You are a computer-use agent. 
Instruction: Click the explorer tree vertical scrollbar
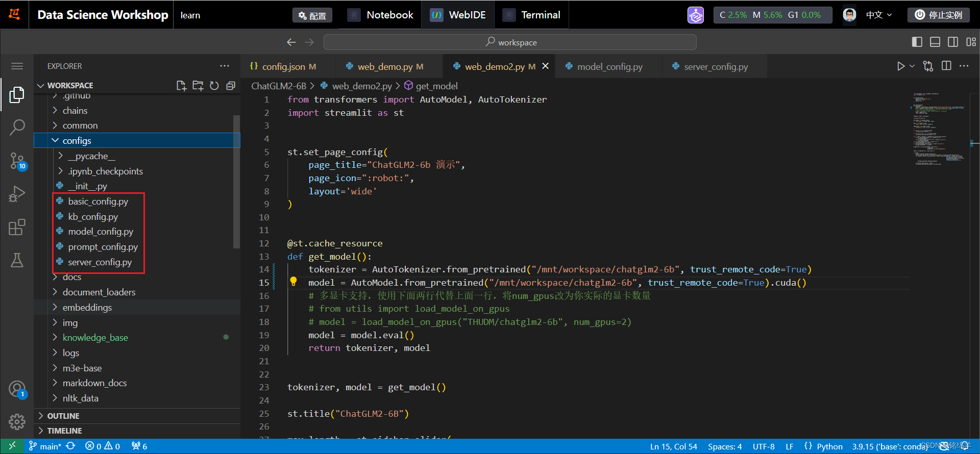coord(236,181)
